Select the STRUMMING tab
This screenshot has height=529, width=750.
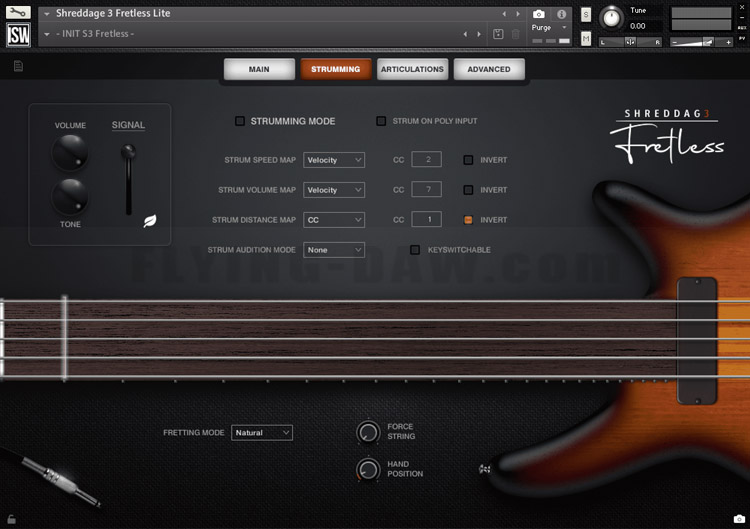point(336,69)
